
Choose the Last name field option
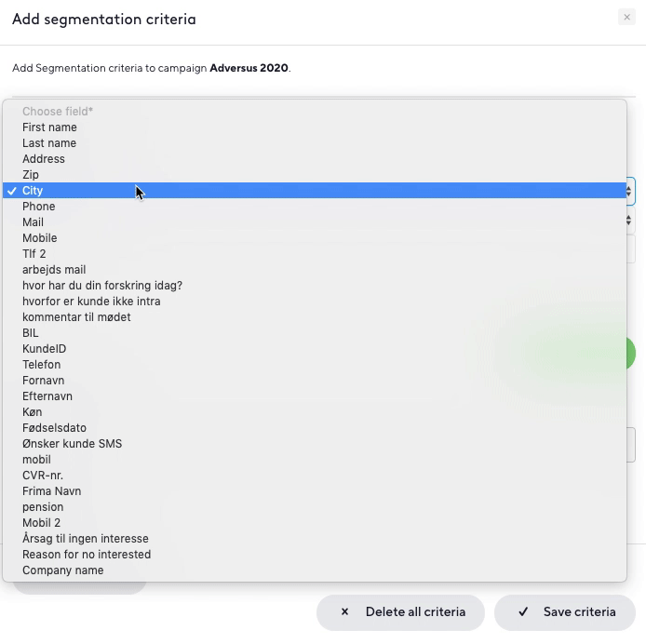tap(315, 143)
